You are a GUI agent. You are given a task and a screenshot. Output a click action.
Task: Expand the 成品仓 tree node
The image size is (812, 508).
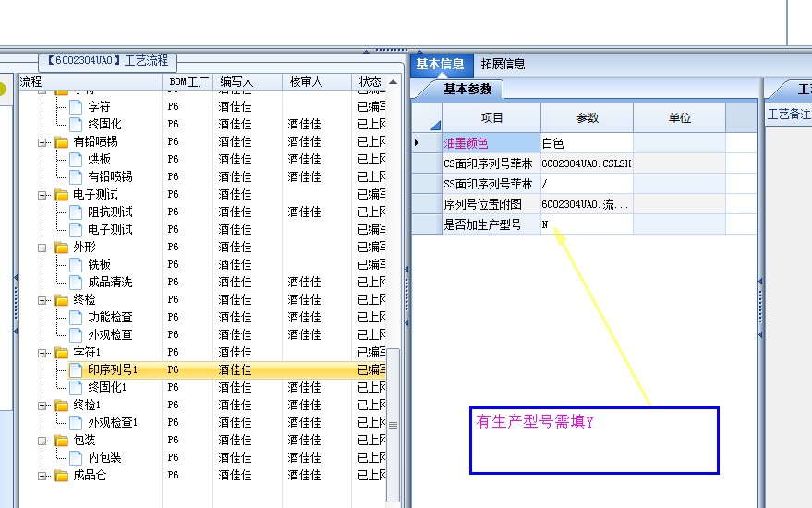click(x=42, y=477)
